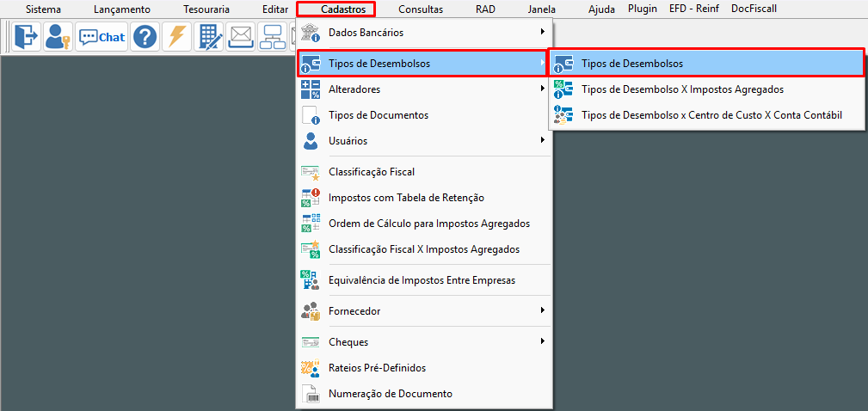Open the DocFiscall menu
868x411 pixels.
pyautogui.click(x=754, y=9)
